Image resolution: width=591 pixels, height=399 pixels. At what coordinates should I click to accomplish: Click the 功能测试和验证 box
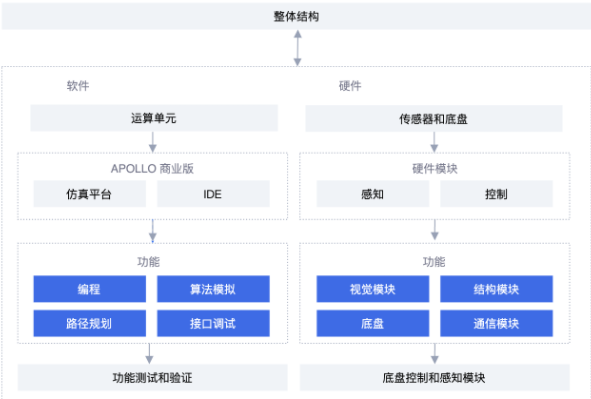(153, 378)
